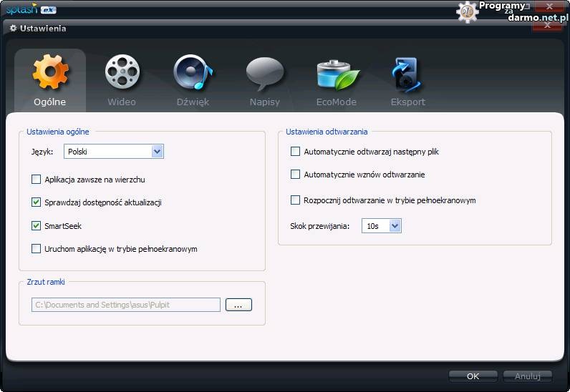Disable the SmartSeek checkbox
The width and height of the screenshot is (570, 392).
(x=37, y=226)
